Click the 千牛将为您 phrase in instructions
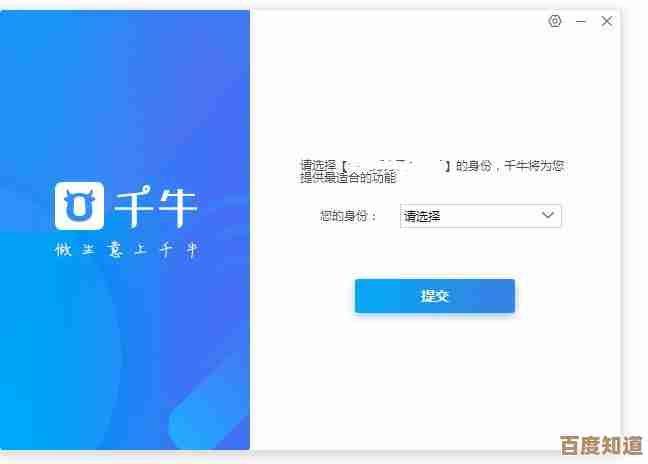This screenshot has height=464, width=648. coord(534,166)
